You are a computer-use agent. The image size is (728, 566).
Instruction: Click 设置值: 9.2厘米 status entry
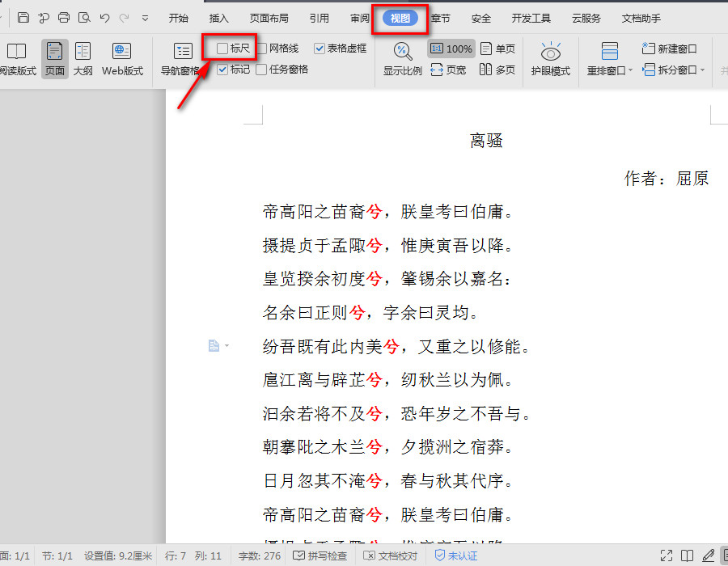(118, 555)
